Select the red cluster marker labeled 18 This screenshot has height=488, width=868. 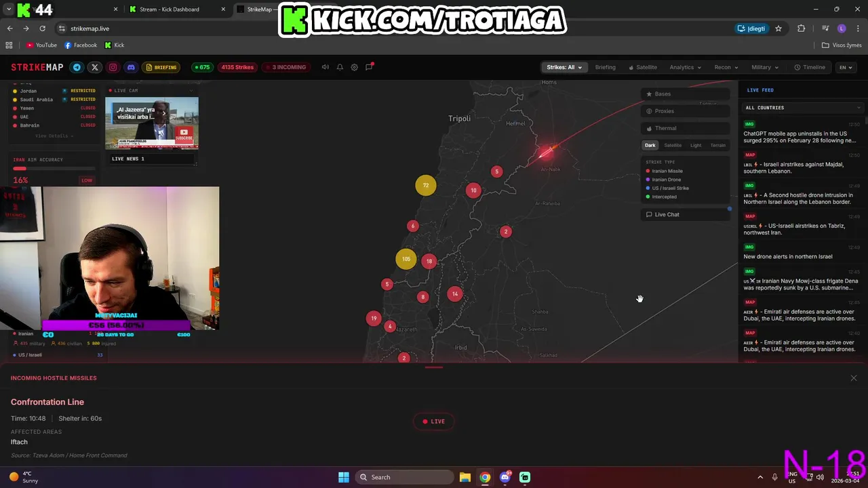click(429, 261)
